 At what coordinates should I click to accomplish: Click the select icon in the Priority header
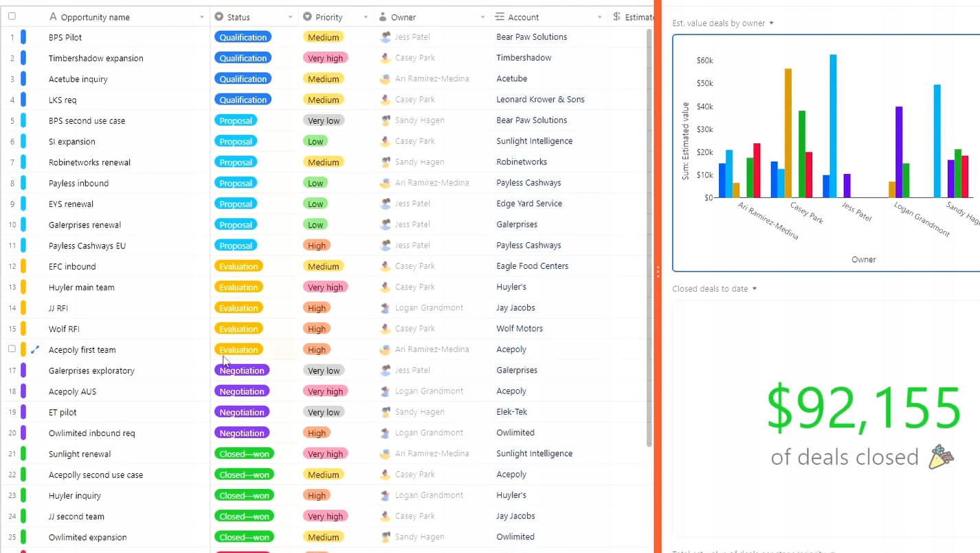point(307,17)
